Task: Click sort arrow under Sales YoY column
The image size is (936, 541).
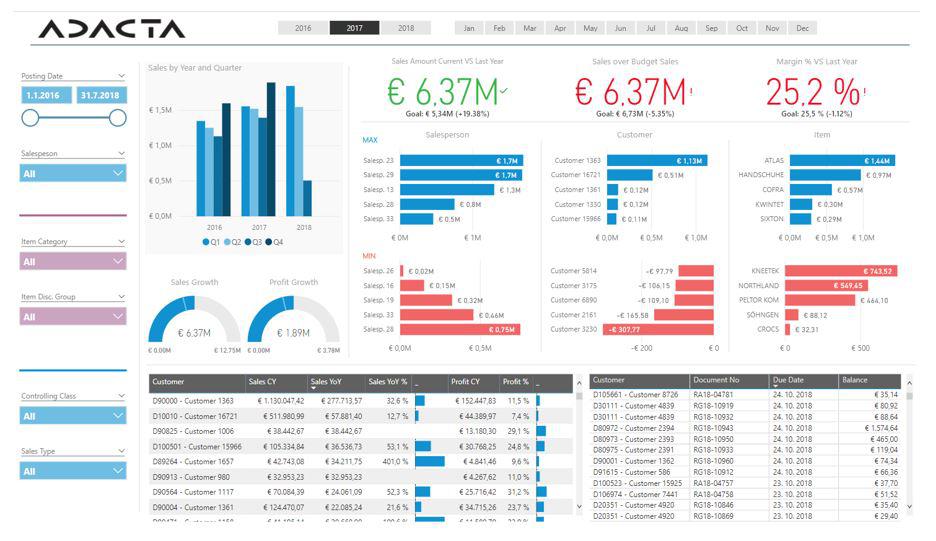Action: click(x=313, y=389)
